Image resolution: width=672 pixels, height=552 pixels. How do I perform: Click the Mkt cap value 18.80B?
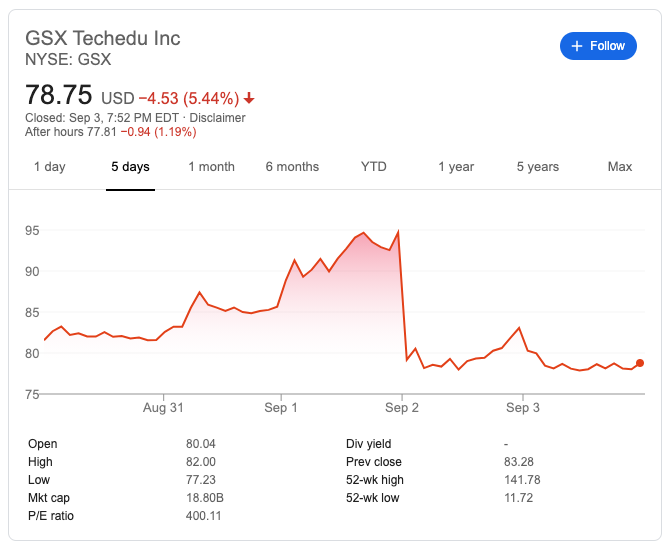(x=205, y=498)
